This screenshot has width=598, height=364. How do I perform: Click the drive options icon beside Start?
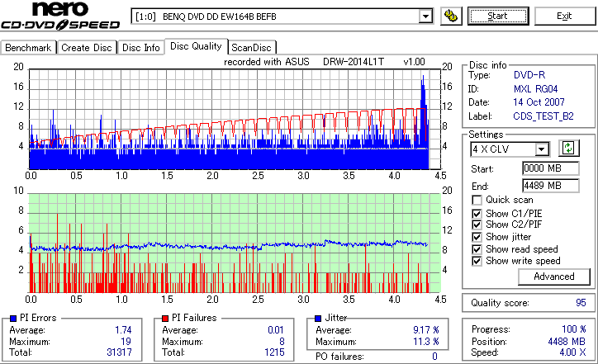pyautogui.click(x=451, y=16)
